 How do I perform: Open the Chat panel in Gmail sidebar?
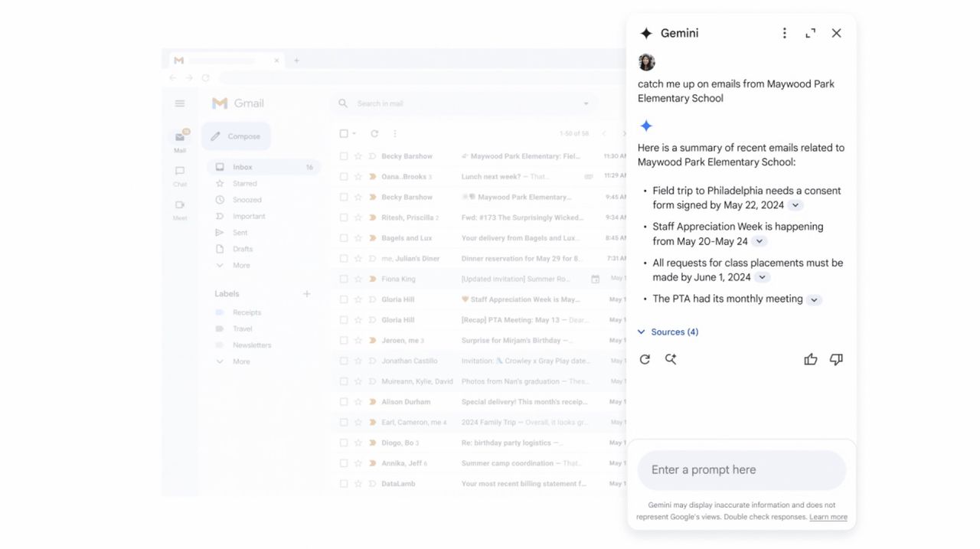click(x=179, y=172)
